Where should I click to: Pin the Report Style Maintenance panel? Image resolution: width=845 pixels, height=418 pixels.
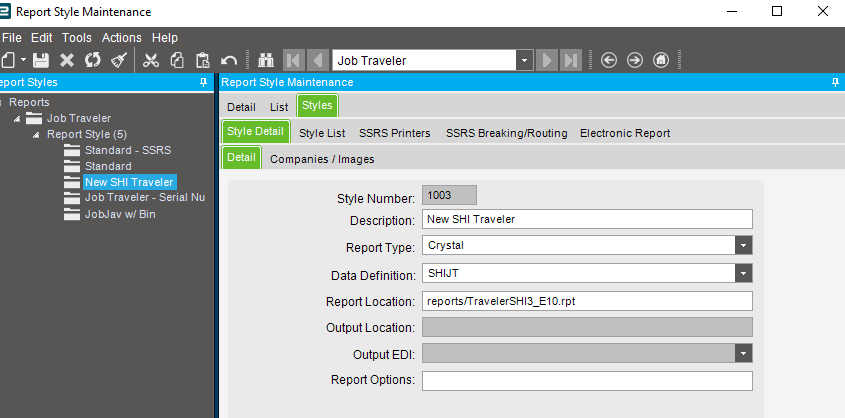point(835,83)
